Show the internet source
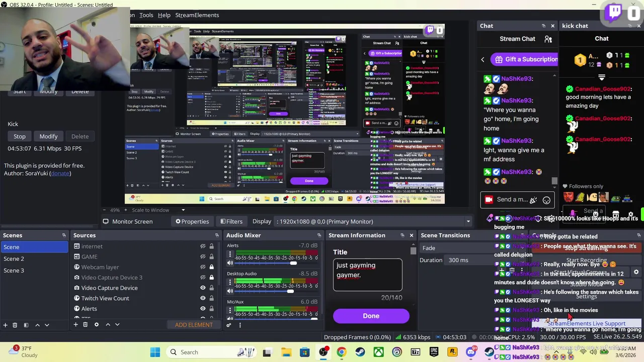 point(203,246)
